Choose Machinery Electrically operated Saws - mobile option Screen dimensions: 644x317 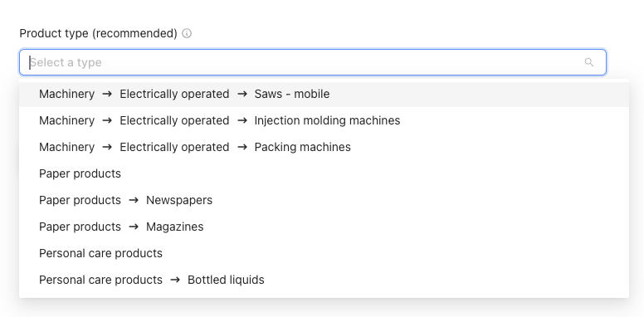point(324,94)
